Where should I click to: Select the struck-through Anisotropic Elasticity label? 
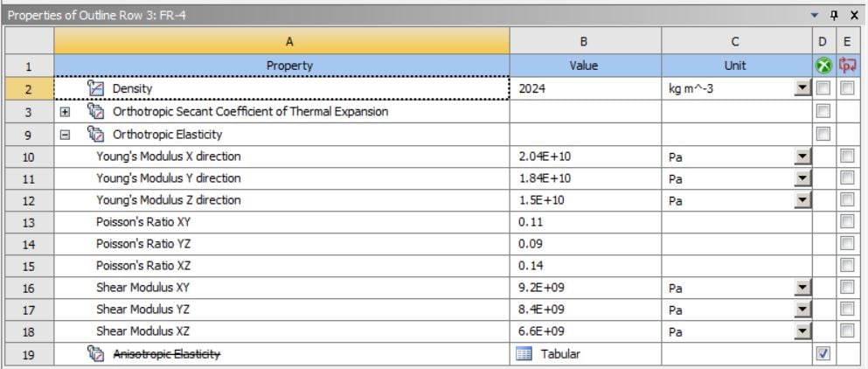pyautogui.click(x=167, y=354)
